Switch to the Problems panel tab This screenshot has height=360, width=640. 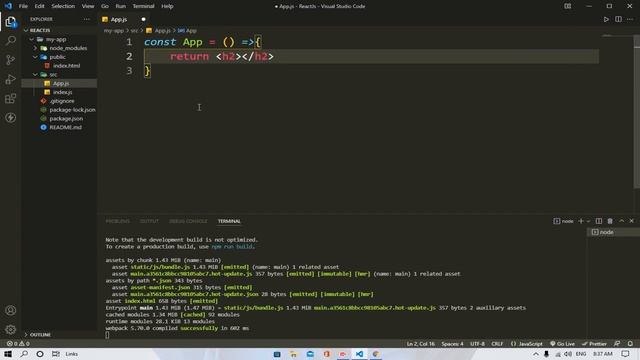tap(118, 221)
